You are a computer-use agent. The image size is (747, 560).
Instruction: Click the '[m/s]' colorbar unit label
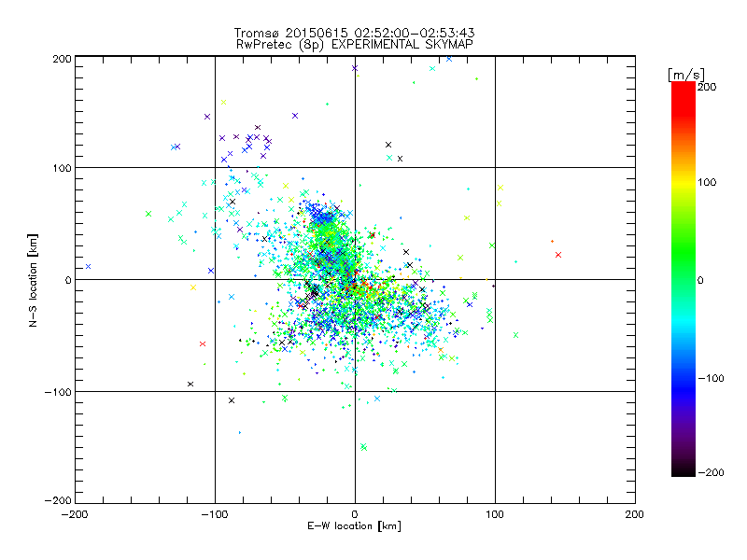[x=686, y=75]
